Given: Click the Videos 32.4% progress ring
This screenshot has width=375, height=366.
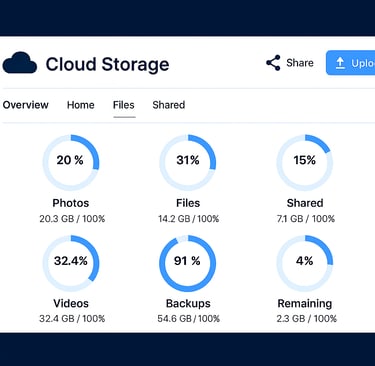Looking at the screenshot, I should tap(71, 263).
